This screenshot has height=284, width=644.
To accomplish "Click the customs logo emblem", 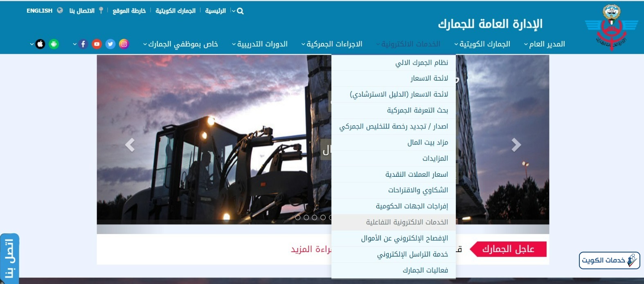I will [x=611, y=27].
